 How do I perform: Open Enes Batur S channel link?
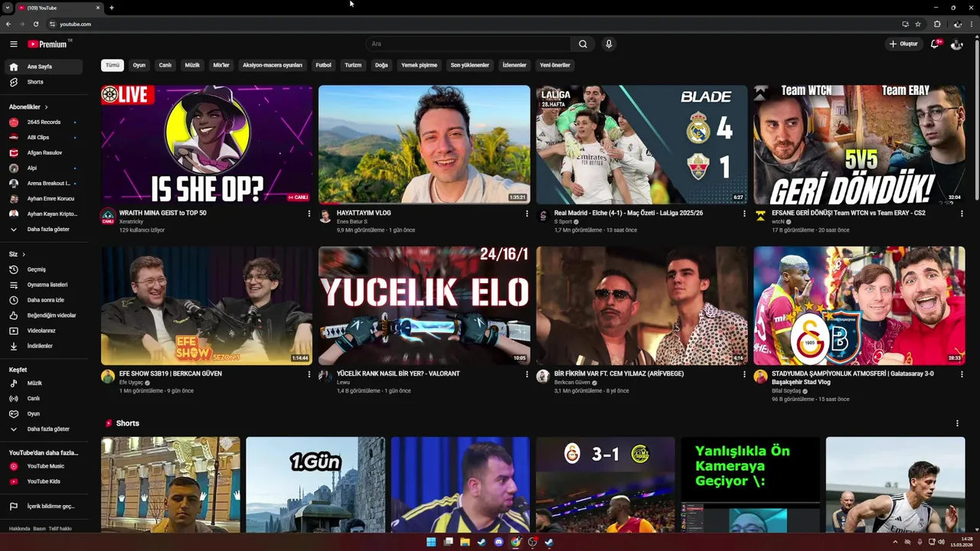click(x=352, y=222)
